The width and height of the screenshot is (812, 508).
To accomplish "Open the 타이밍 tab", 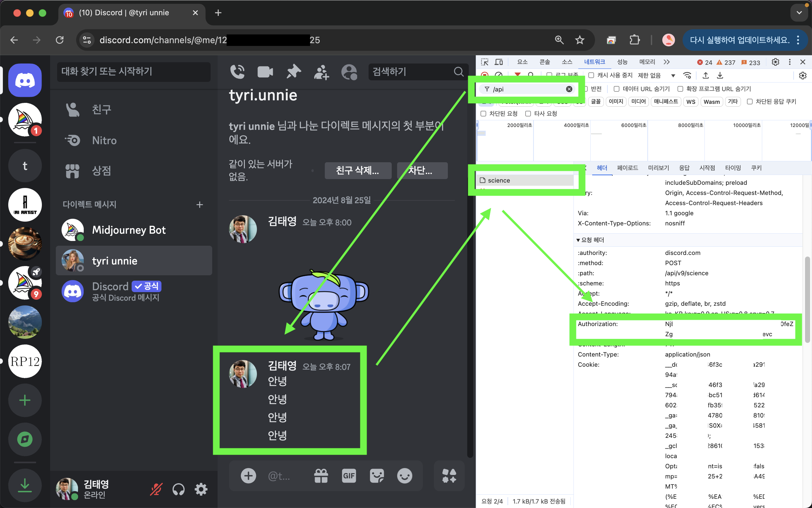I will (733, 168).
